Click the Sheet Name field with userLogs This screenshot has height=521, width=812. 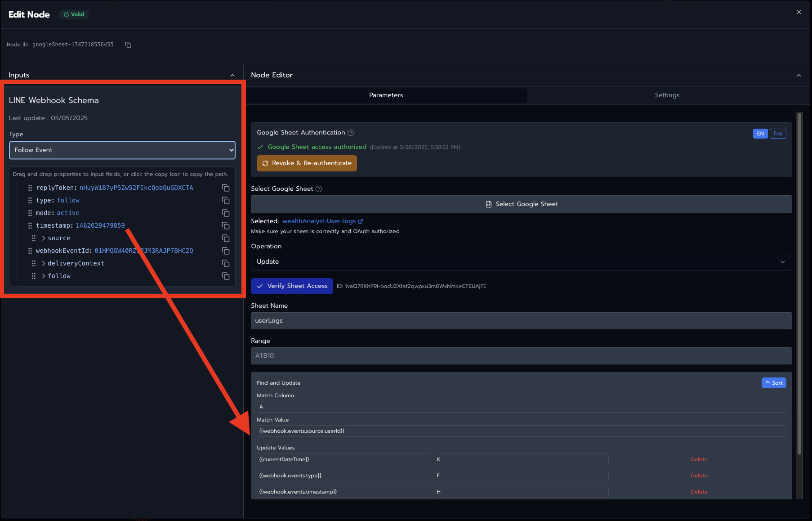pyautogui.click(x=521, y=321)
